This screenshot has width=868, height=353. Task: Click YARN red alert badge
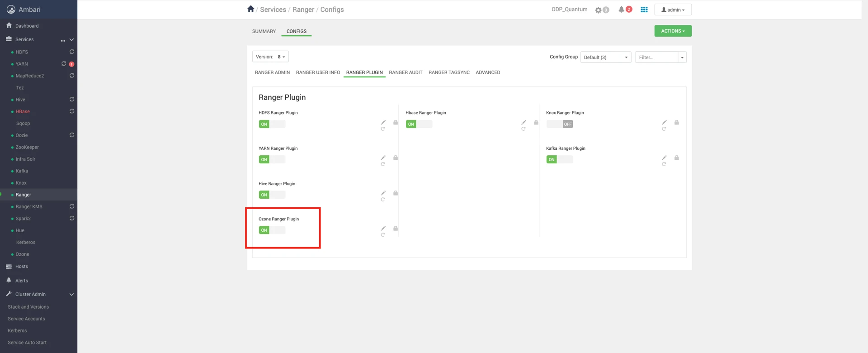tap(71, 64)
